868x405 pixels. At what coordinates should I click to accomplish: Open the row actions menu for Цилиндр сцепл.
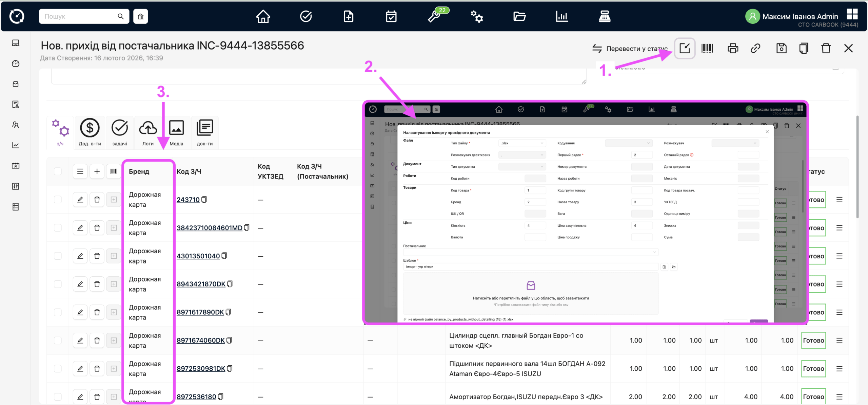(x=839, y=340)
